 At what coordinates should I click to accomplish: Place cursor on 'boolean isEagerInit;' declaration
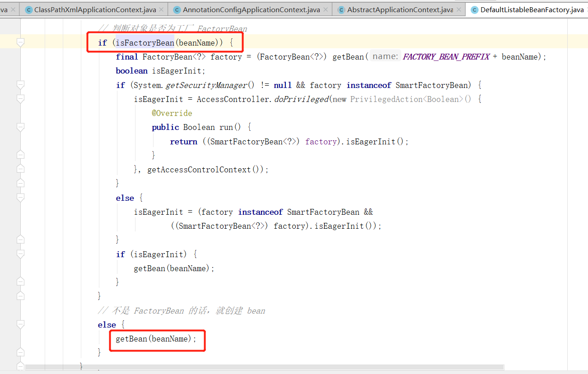161,71
